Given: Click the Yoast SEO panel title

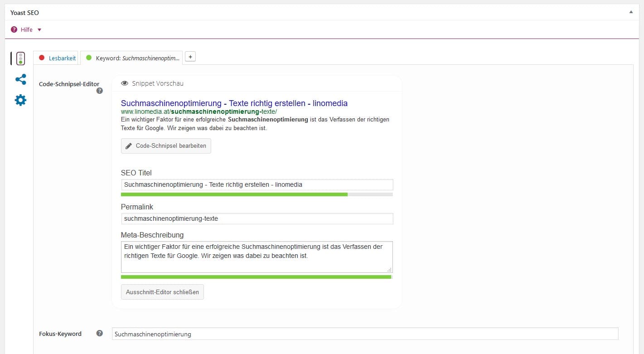Looking at the screenshot, I should click(25, 13).
